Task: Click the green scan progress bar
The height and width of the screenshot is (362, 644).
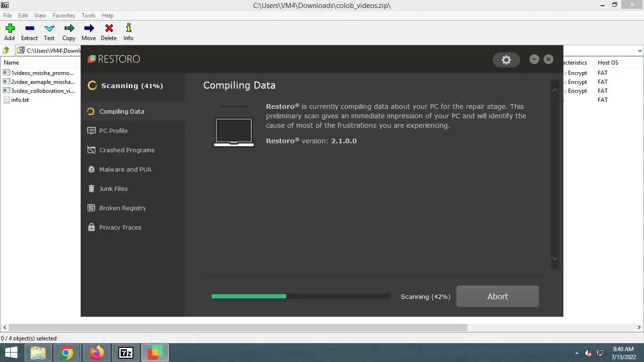Action: [249, 296]
